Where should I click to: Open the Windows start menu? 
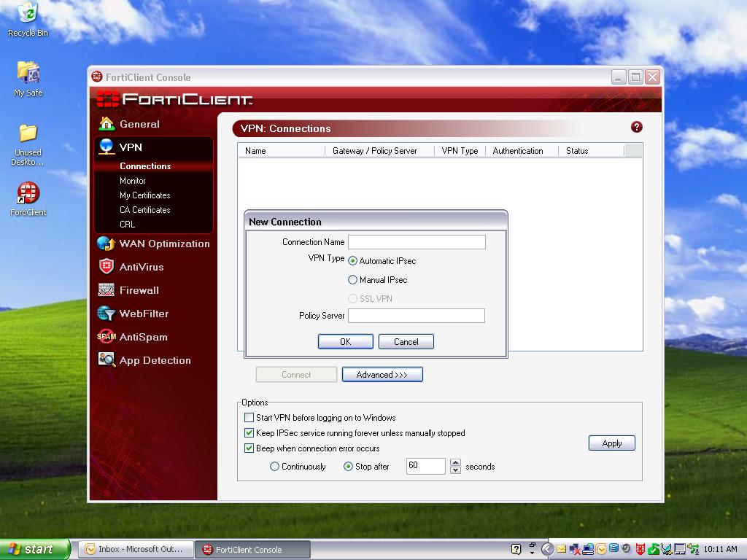pos(34,549)
